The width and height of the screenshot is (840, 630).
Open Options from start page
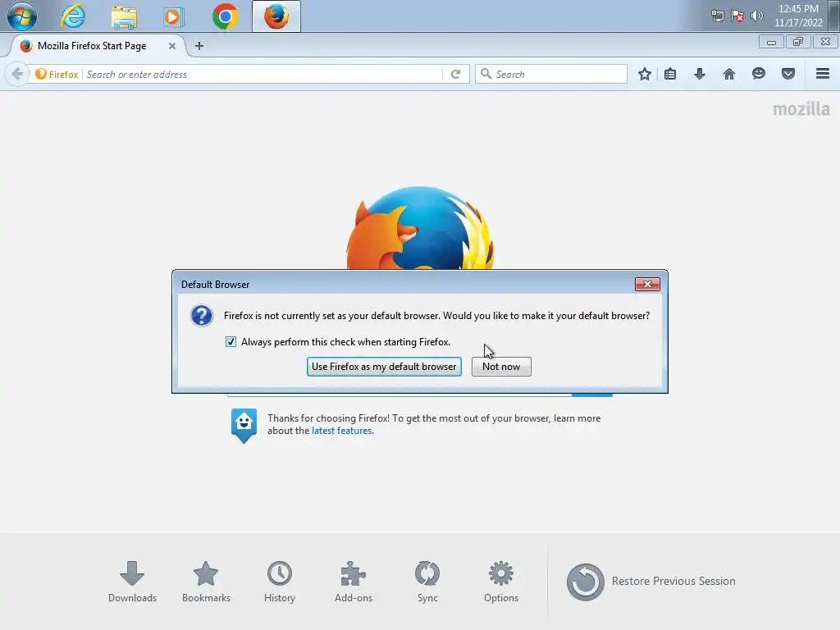501,582
